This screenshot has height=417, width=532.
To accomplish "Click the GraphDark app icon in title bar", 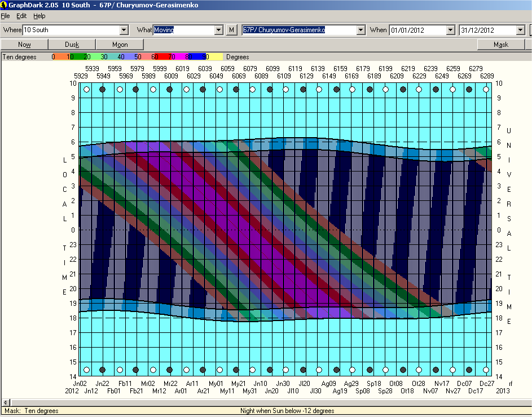I will tap(4, 5).
